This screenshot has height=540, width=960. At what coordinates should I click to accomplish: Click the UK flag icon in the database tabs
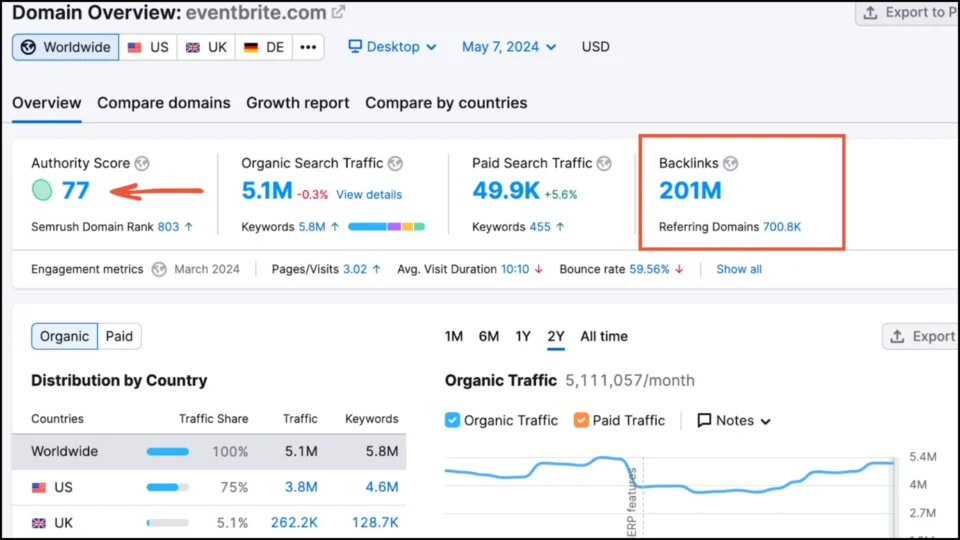(193, 47)
